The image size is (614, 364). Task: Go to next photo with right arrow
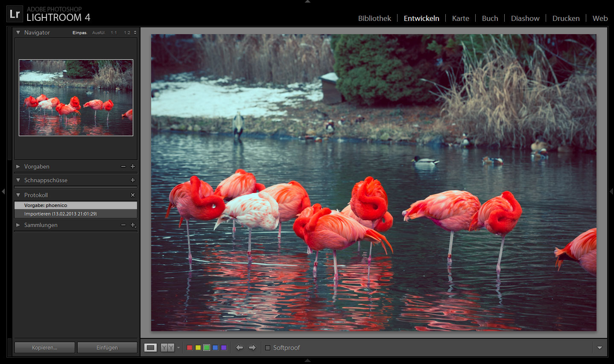[252, 348]
